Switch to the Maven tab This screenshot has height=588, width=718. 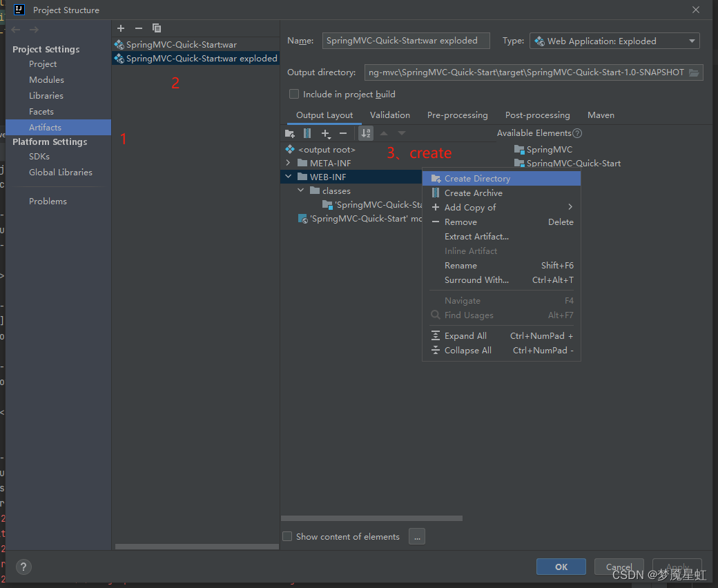pyautogui.click(x=601, y=115)
